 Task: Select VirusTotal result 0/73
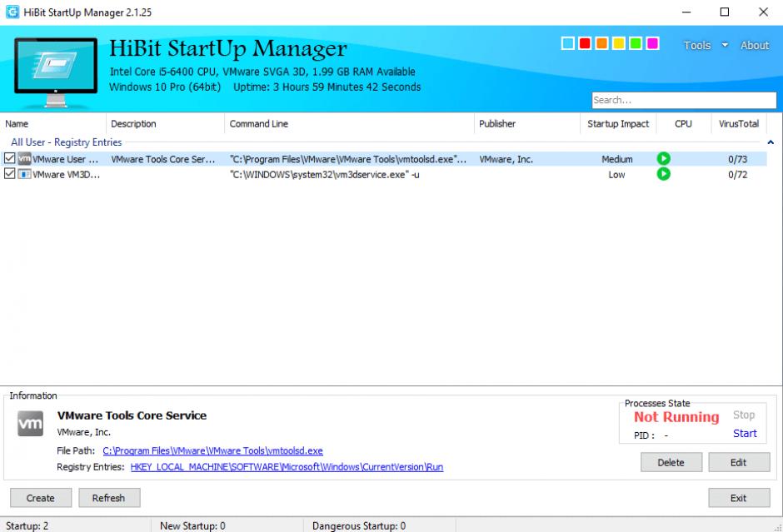point(737,159)
